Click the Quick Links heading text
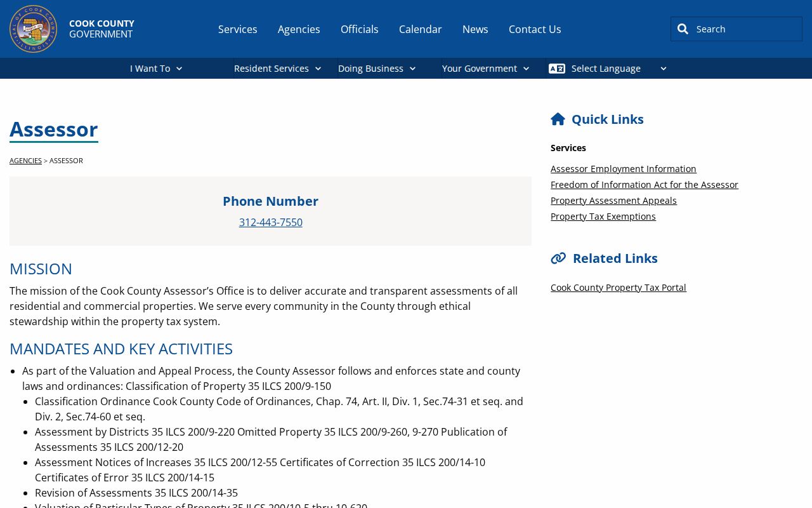812x508 pixels. [x=608, y=119]
